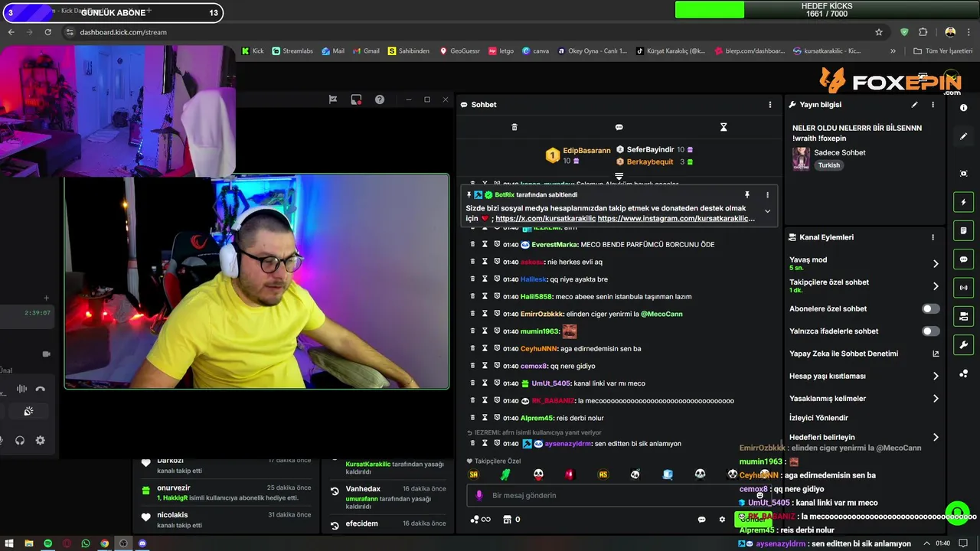Open Yayın bilgisi three-dot menu

tap(933, 104)
